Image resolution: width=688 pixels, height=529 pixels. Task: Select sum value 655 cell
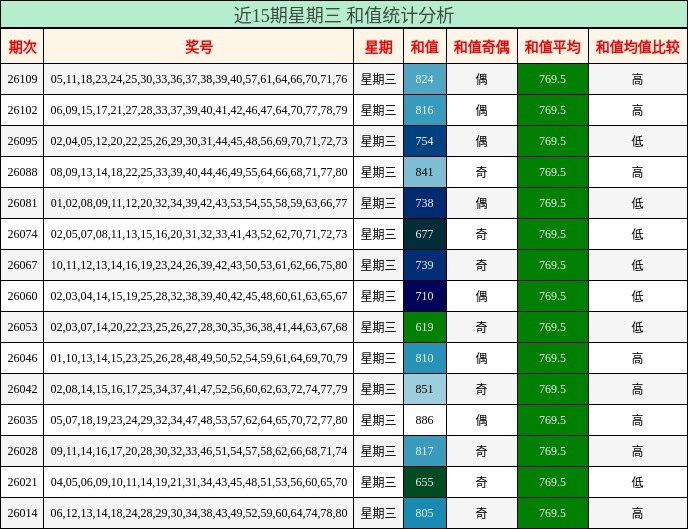click(425, 482)
